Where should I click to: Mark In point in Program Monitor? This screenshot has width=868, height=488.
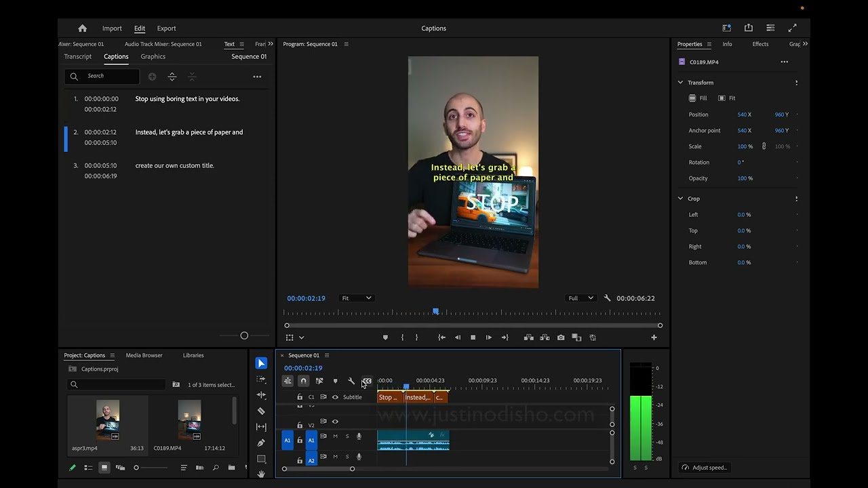click(402, 338)
